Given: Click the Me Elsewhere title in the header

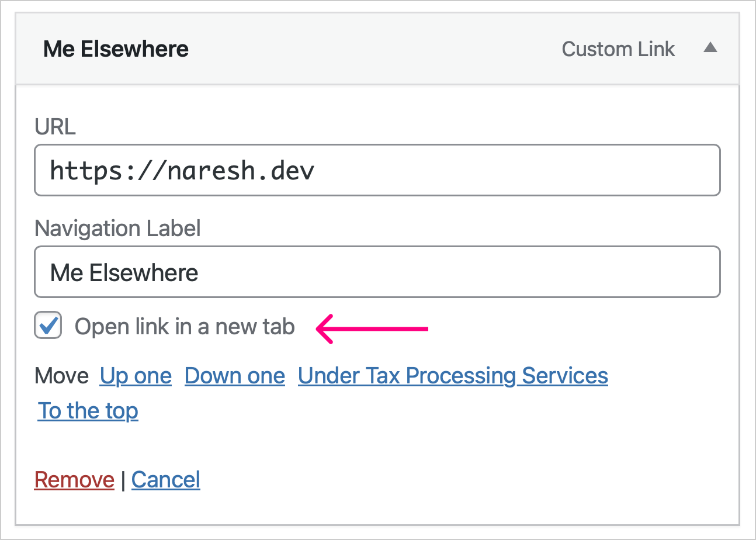Looking at the screenshot, I should [x=116, y=49].
